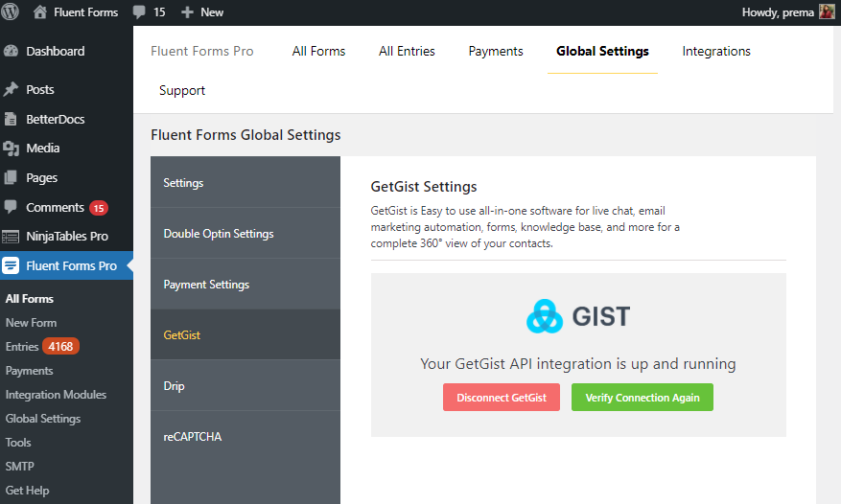Open the Pages menu item
The image size is (841, 504).
(x=66, y=177)
